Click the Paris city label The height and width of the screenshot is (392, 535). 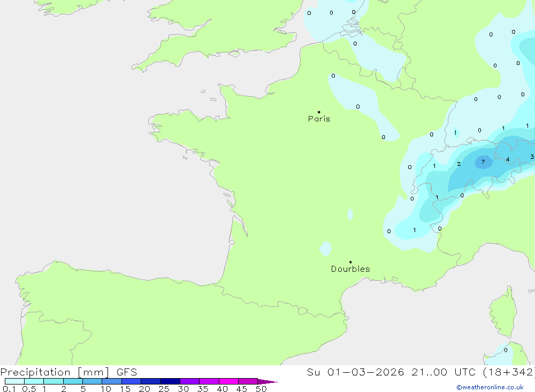pyautogui.click(x=319, y=119)
